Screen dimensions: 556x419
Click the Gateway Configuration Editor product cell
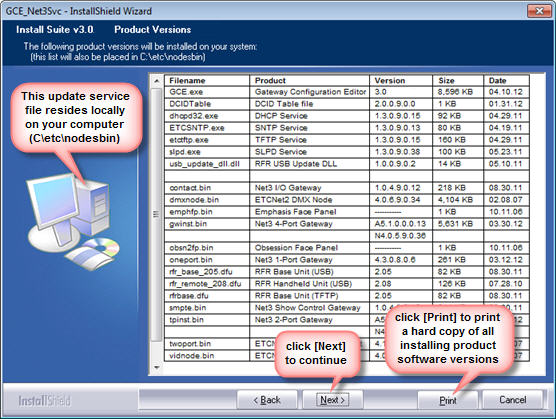point(310,92)
